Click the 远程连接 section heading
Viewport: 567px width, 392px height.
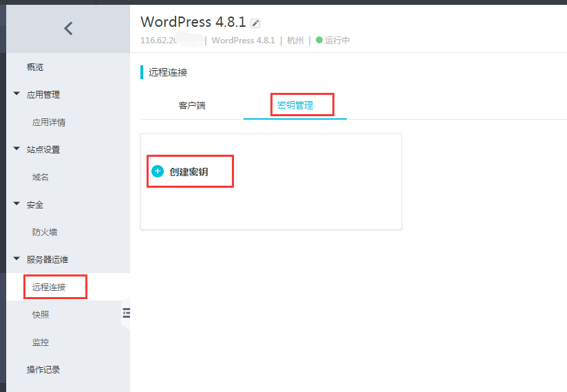pos(168,72)
